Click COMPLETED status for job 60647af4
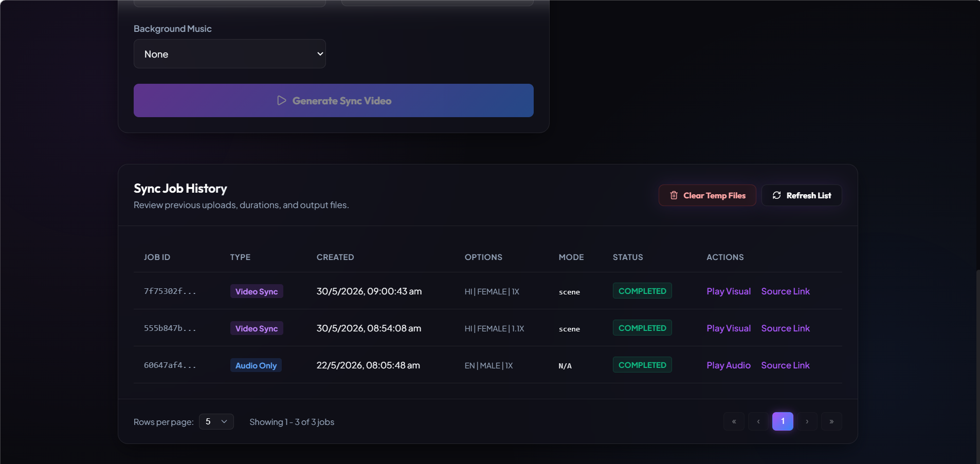 point(642,365)
